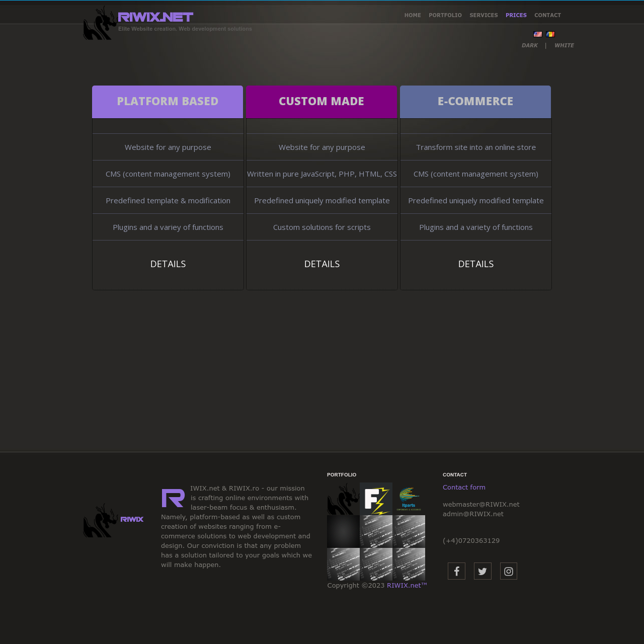The image size is (644, 644).
Task: Open the Twitter social icon
Action: point(482,571)
